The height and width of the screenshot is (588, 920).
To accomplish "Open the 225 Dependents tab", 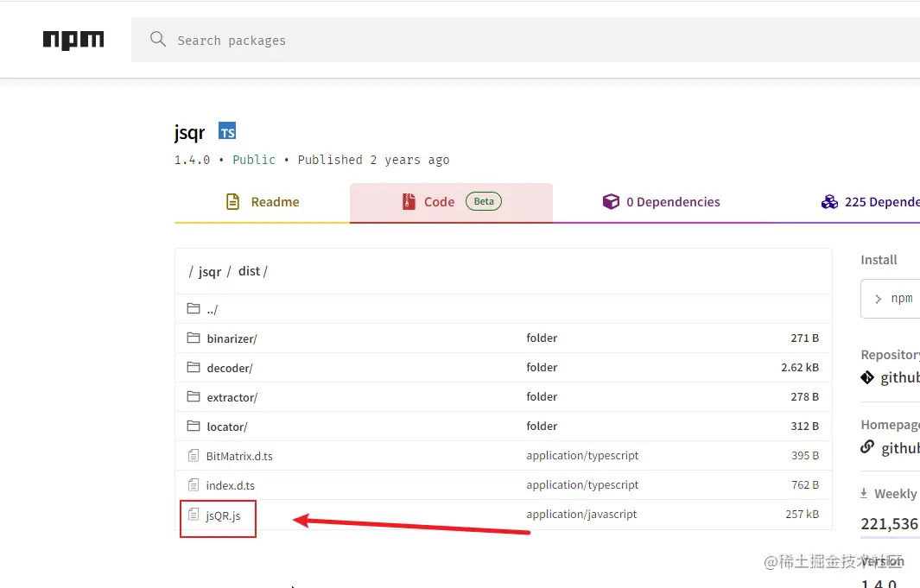I will pyautogui.click(x=870, y=202).
